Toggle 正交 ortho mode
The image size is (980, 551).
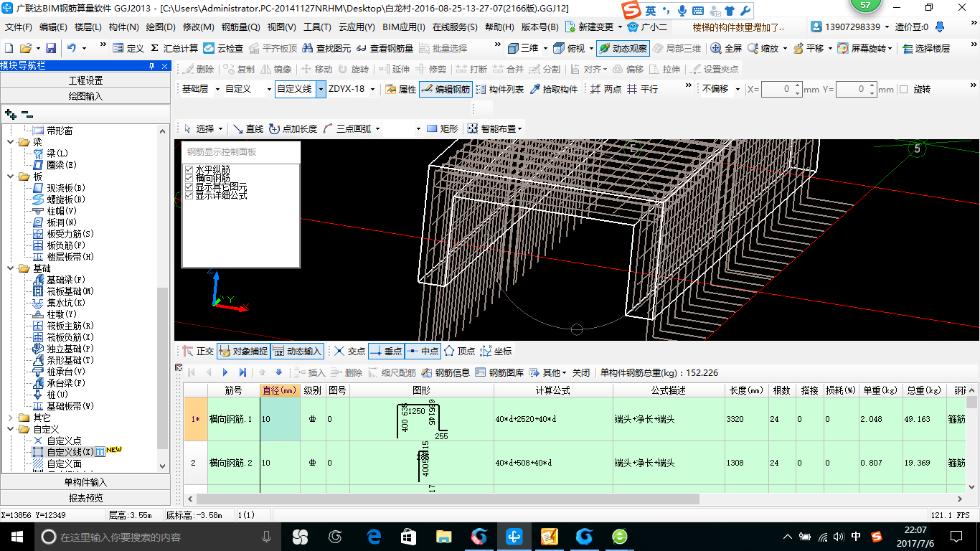197,351
